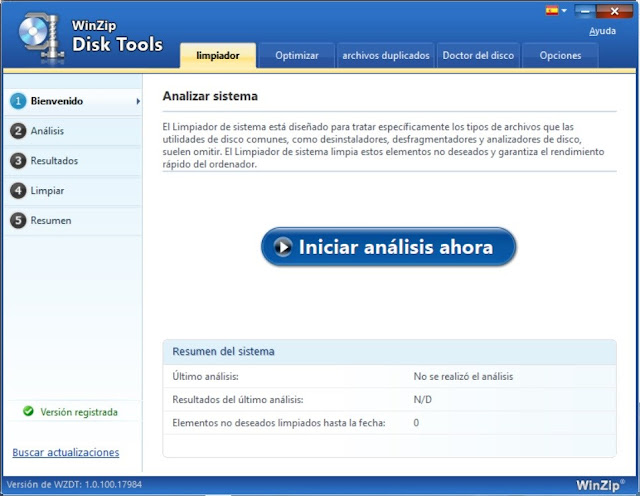The image size is (640, 496).
Task: Click the green check icon Versión registrada
Action: pyautogui.click(x=28, y=411)
